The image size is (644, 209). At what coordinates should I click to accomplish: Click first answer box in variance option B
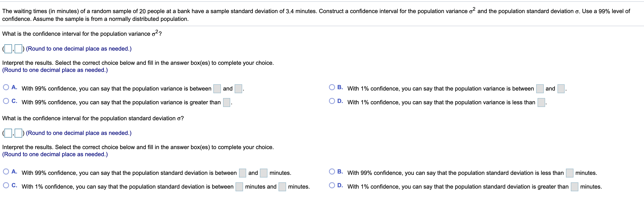[540, 89]
